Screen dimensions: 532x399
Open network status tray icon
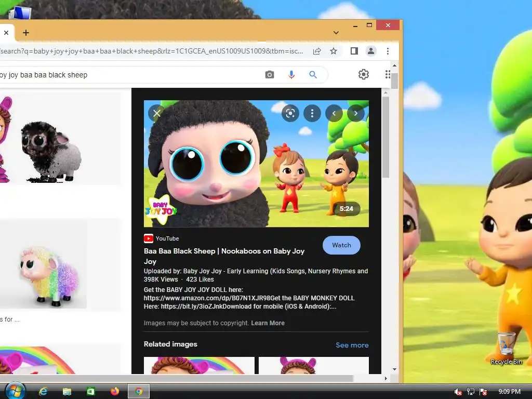click(471, 392)
